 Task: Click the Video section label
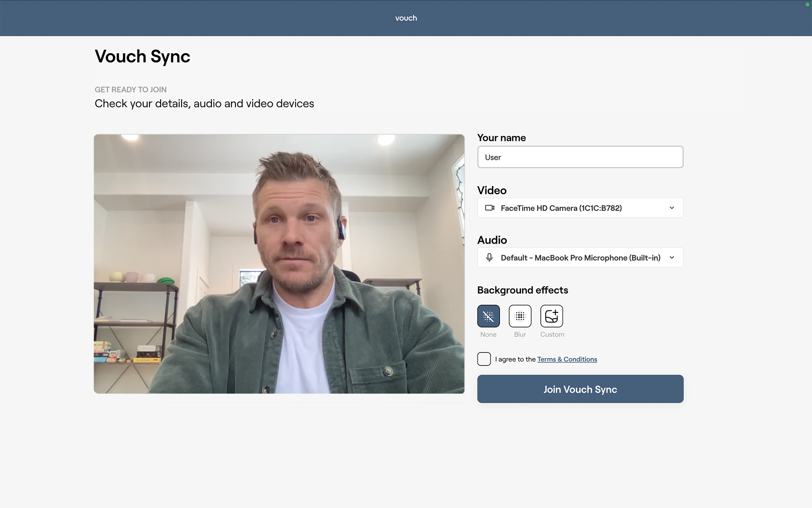tap(492, 190)
